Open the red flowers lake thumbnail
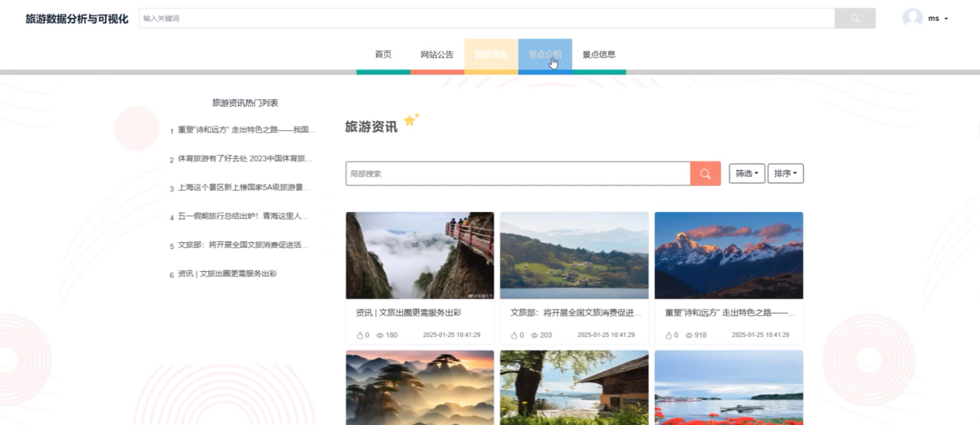Image resolution: width=980 pixels, height=425 pixels. coord(728,387)
